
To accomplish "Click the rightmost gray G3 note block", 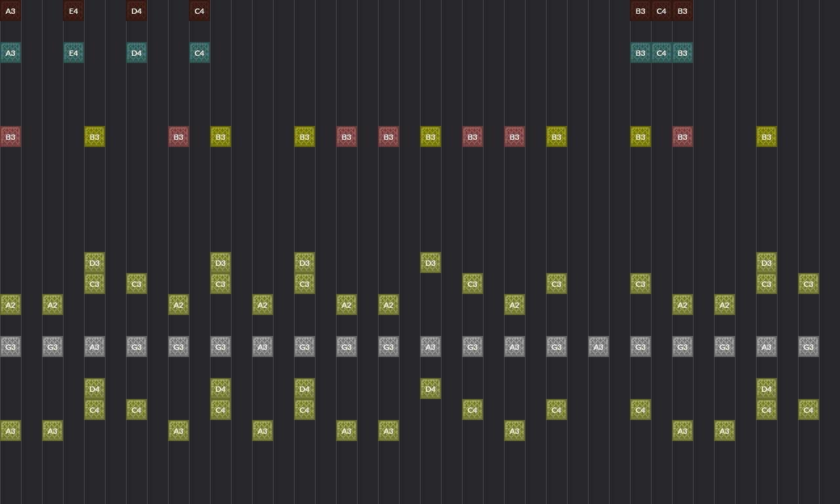I will tap(808, 346).
